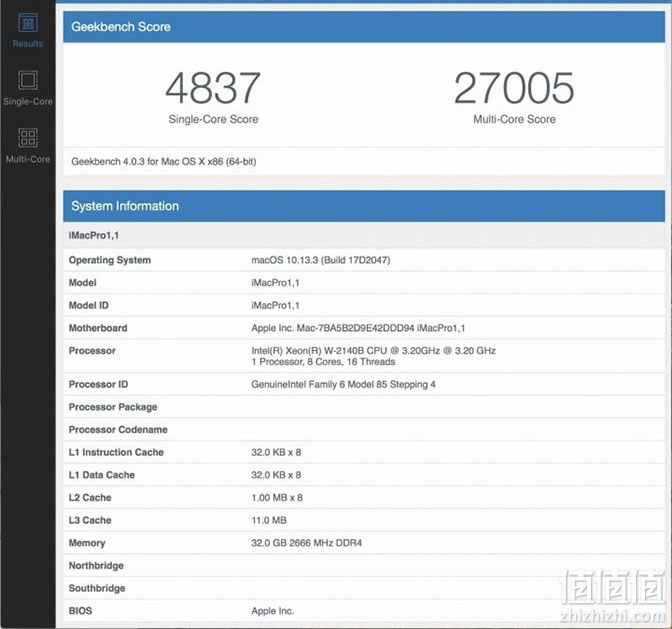Click 32.0 GB 2666 MHz DDR4 value
Screen dimensions: 672x629
tap(306, 543)
